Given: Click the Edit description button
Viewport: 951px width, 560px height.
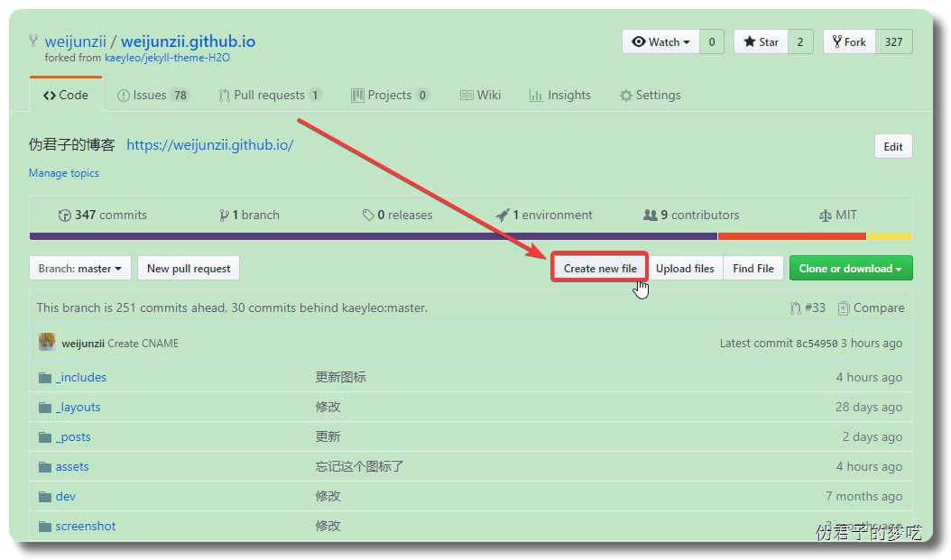Looking at the screenshot, I should [893, 147].
